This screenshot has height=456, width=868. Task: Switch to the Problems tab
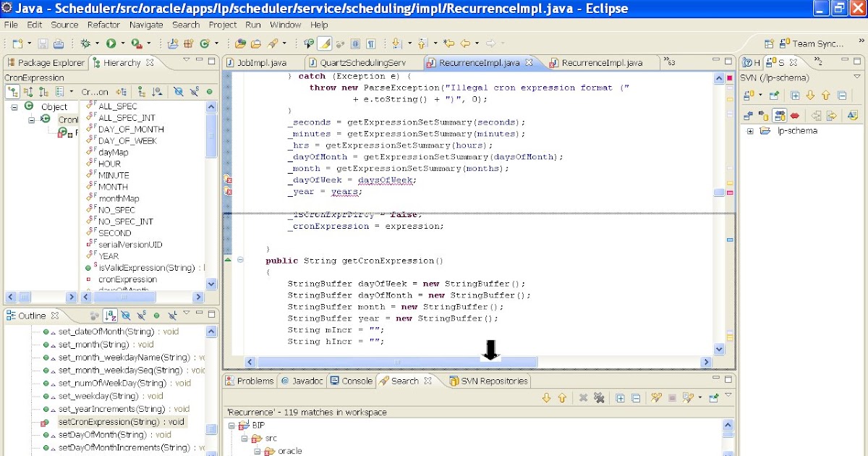(x=250, y=381)
